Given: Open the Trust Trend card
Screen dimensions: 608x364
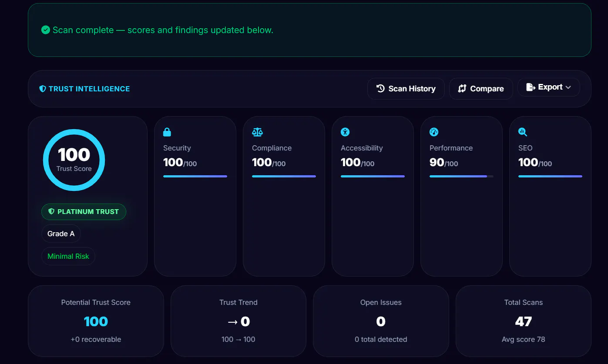Looking at the screenshot, I should click(x=238, y=321).
